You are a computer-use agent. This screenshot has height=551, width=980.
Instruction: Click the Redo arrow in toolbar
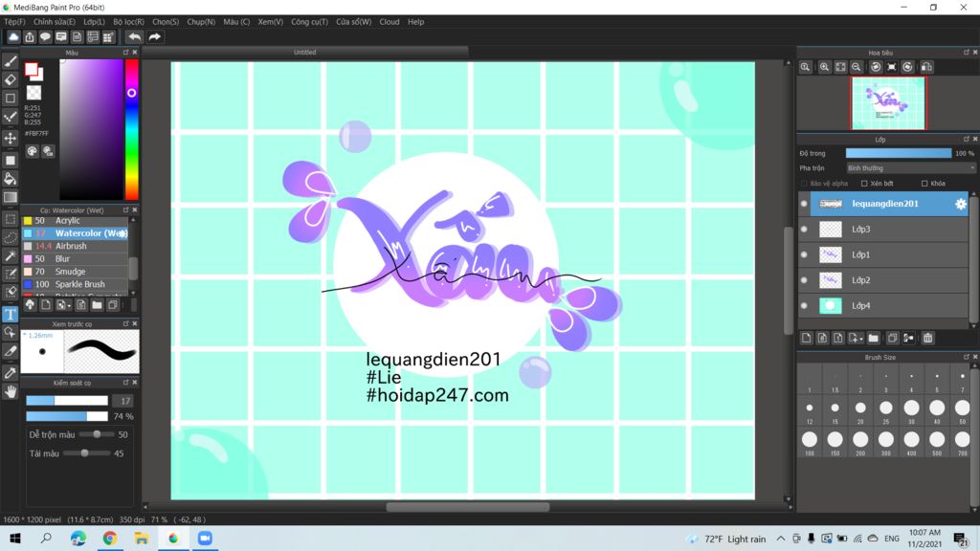coord(154,37)
